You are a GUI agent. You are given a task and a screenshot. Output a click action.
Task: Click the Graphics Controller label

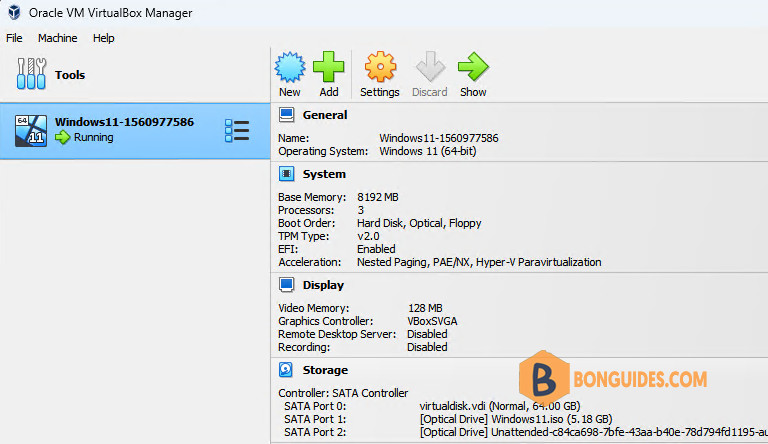point(326,321)
